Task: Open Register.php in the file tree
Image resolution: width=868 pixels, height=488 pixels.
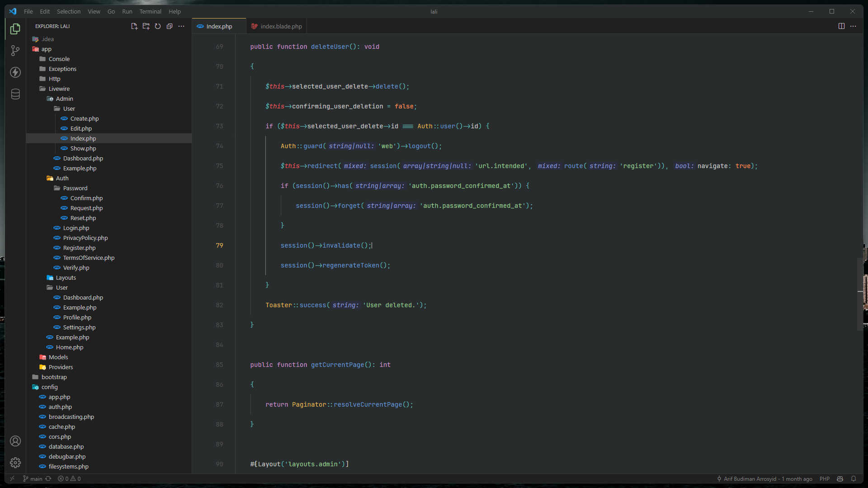Action: point(79,248)
